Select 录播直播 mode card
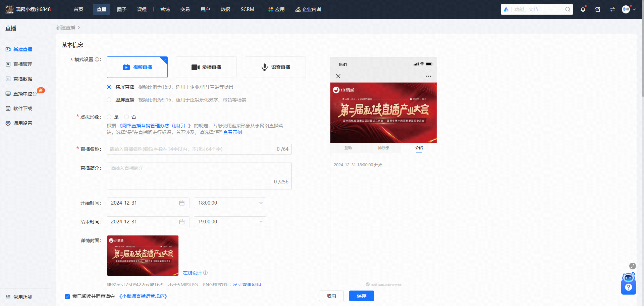Image resolution: width=644 pixels, height=306 pixels. (206, 67)
